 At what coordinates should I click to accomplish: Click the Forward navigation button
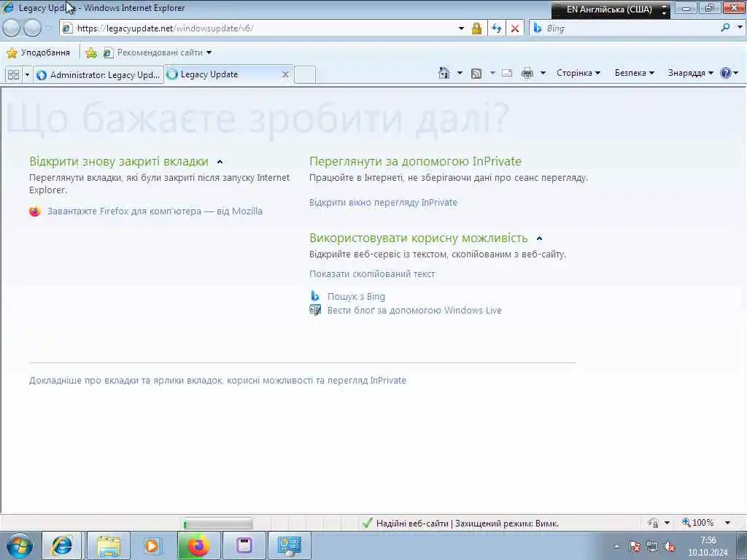click(x=32, y=28)
